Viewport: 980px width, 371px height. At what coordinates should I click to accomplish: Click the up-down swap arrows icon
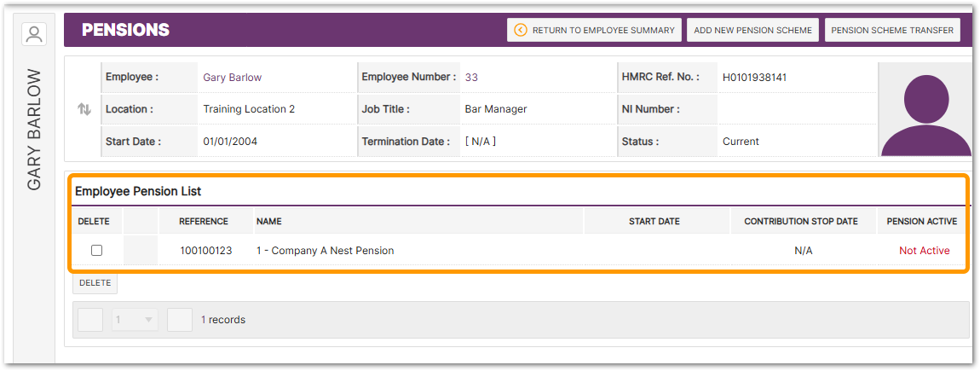tap(84, 109)
